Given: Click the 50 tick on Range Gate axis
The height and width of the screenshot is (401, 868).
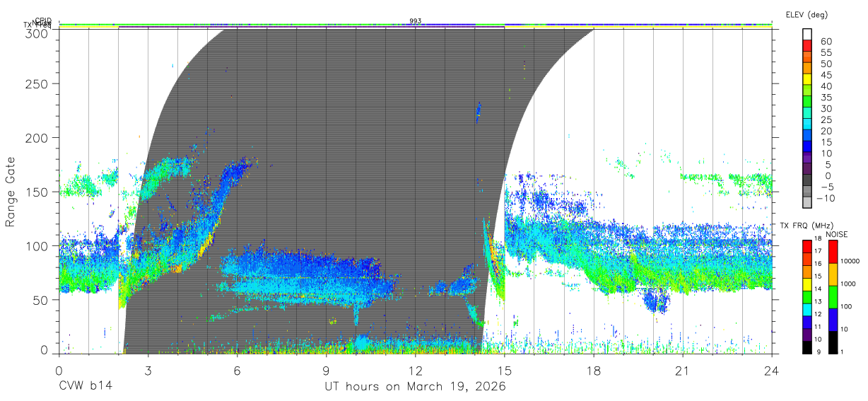Looking at the screenshot, I should pos(41,300).
